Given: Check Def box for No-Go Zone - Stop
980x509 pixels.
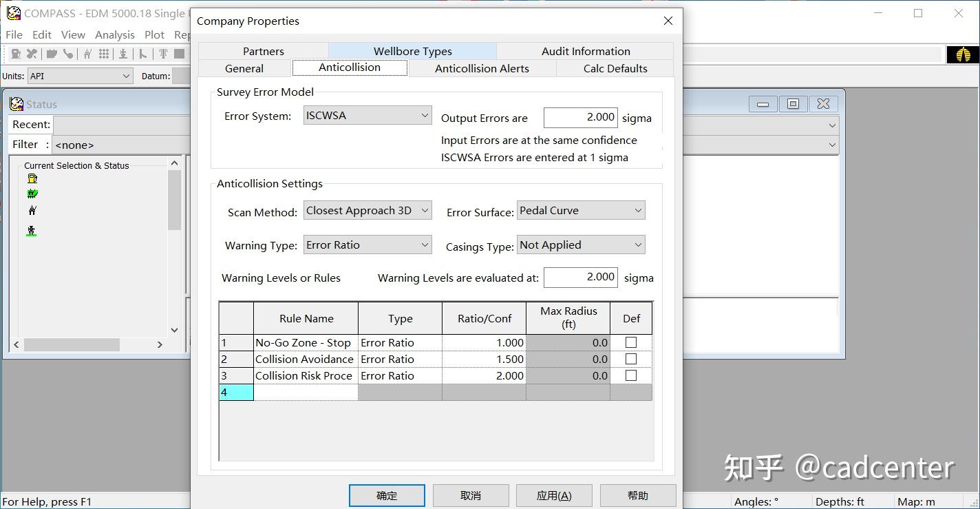Looking at the screenshot, I should (631, 342).
